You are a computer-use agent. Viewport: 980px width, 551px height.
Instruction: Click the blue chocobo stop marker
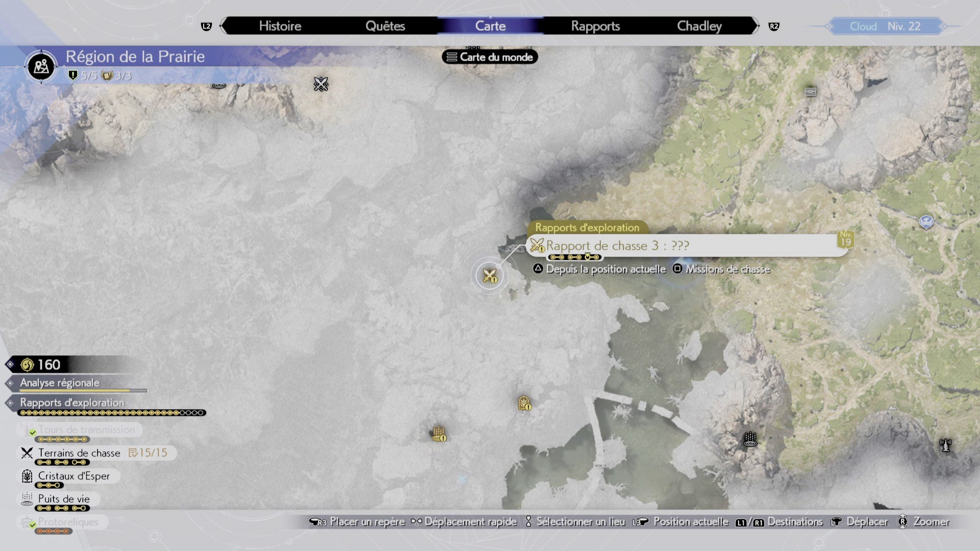[x=926, y=222]
